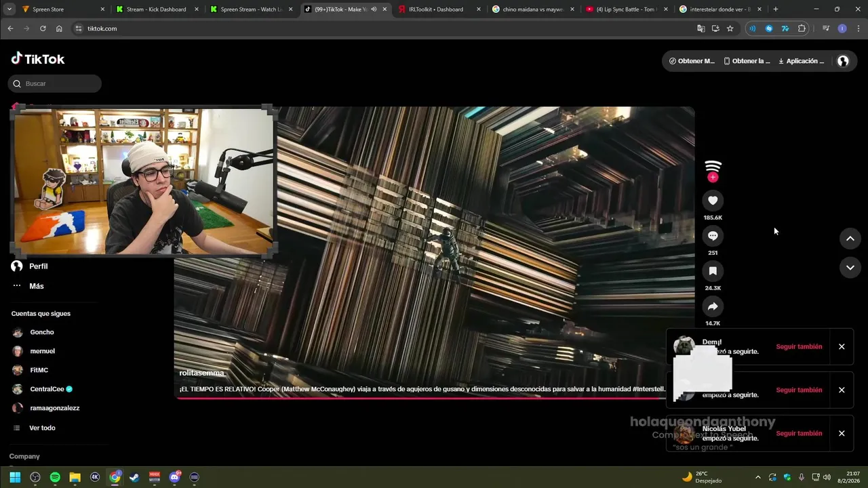Open the Windows Start menu
Screen dimensions: 868x488
15,477
